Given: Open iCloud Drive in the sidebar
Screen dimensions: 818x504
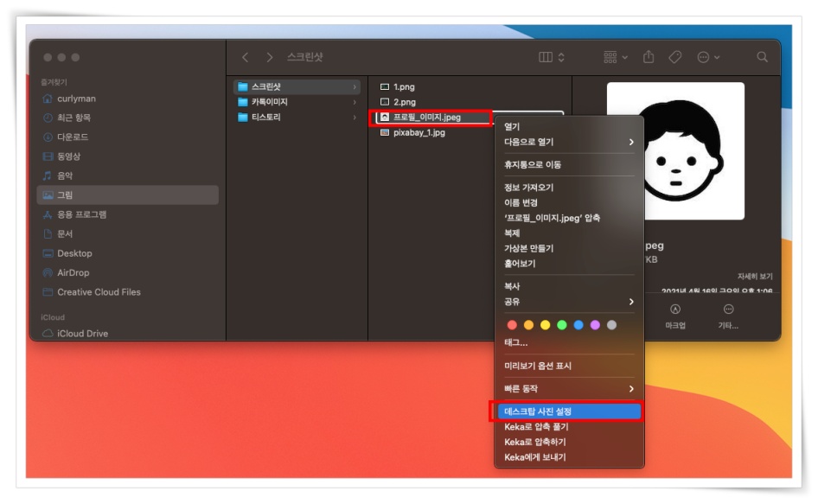Looking at the screenshot, I should (128, 334).
